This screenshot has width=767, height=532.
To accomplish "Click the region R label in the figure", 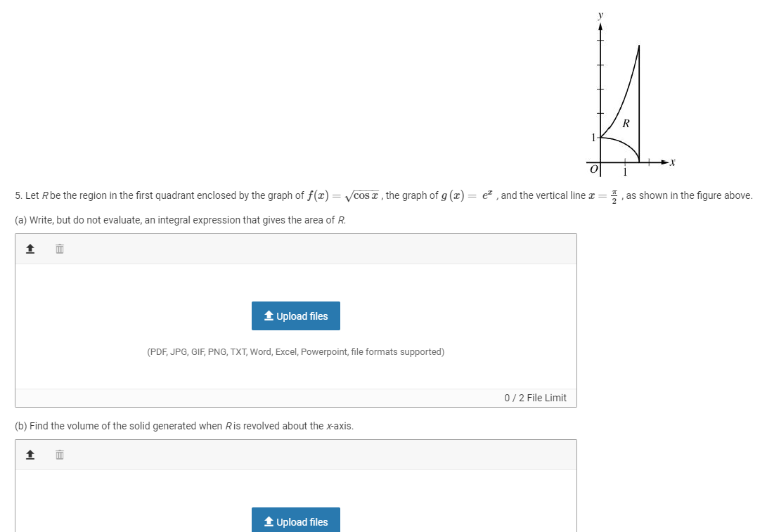I will point(625,124).
